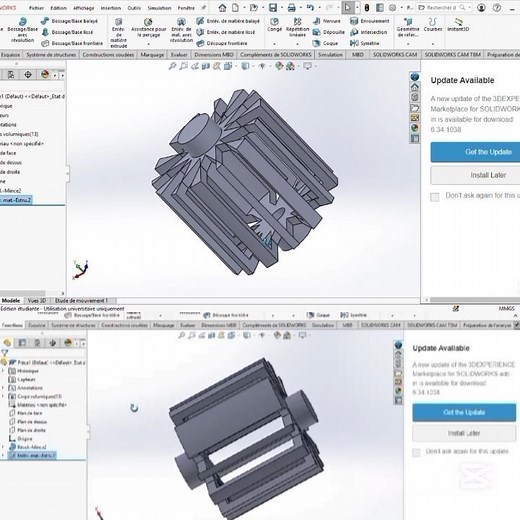Select Découpe frontière in top ribbon
Image resolution: width=520 pixels, height=520 pixels.
222,43
